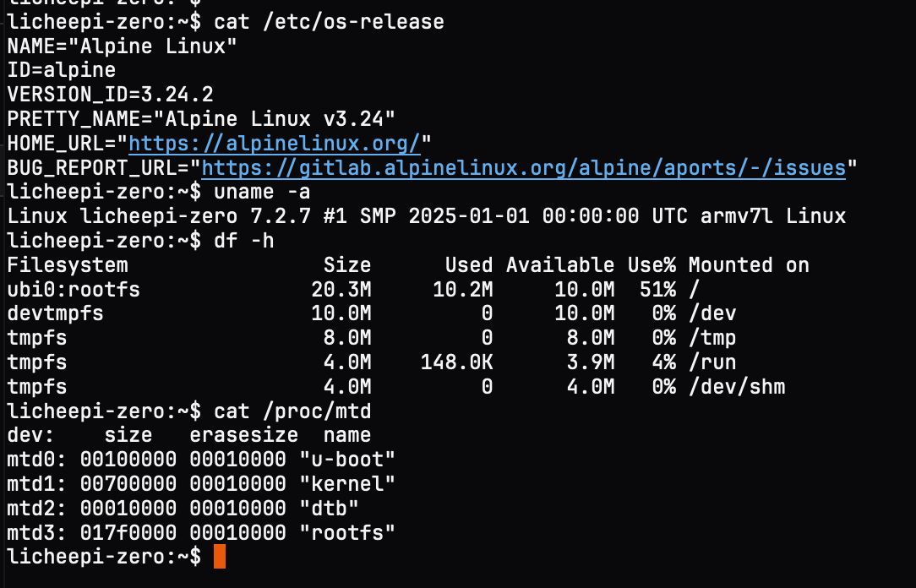Image resolution: width=916 pixels, height=588 pixels.
Task: Click the /tmp mount point
Action: click(712, 339)
